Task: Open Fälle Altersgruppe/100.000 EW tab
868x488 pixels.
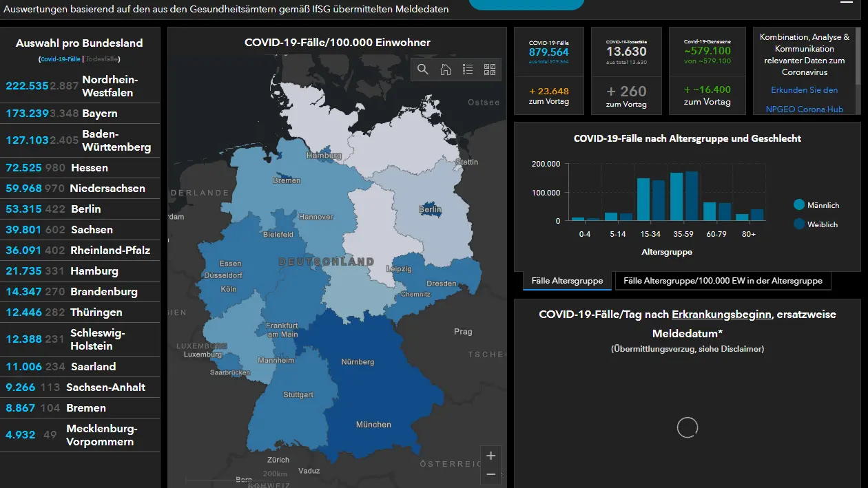Action: pos(723,281)
